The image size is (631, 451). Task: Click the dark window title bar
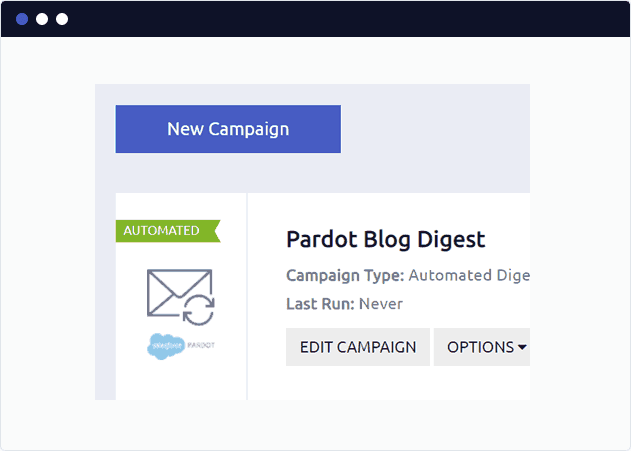(x=316, y=19)
